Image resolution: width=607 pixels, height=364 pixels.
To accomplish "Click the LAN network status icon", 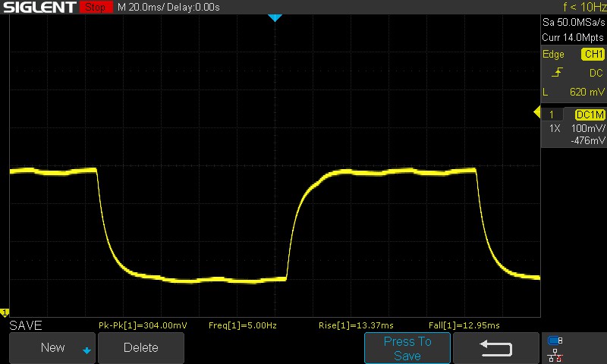I will point(555,356).
